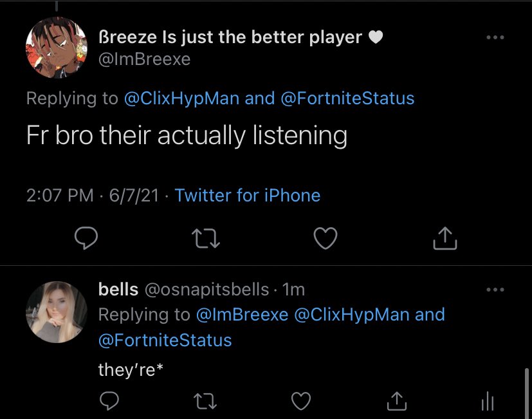Viewport: 532px width, 419px height.
Task: Open bells' profile avatar
Action: point(56,312)
